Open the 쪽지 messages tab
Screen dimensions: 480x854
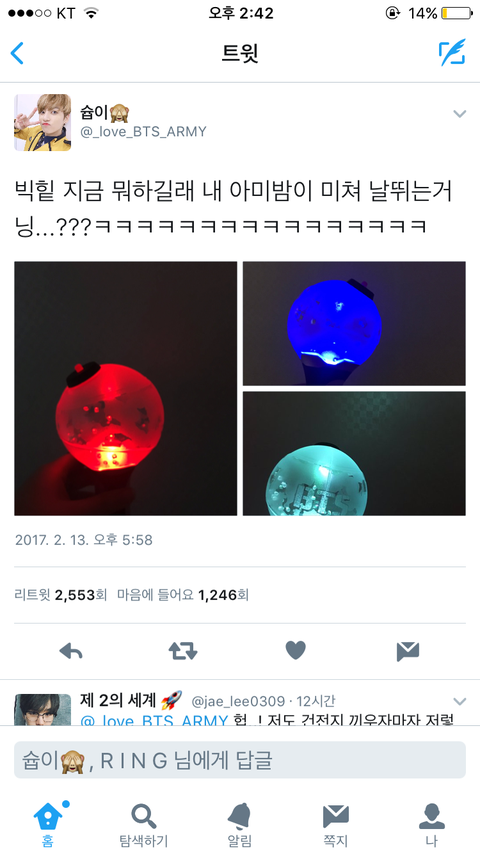coord(336,825)
